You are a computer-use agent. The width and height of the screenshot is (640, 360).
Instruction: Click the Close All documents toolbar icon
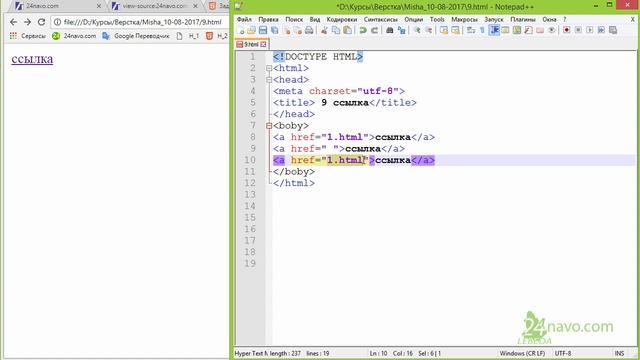pos(298,30)
